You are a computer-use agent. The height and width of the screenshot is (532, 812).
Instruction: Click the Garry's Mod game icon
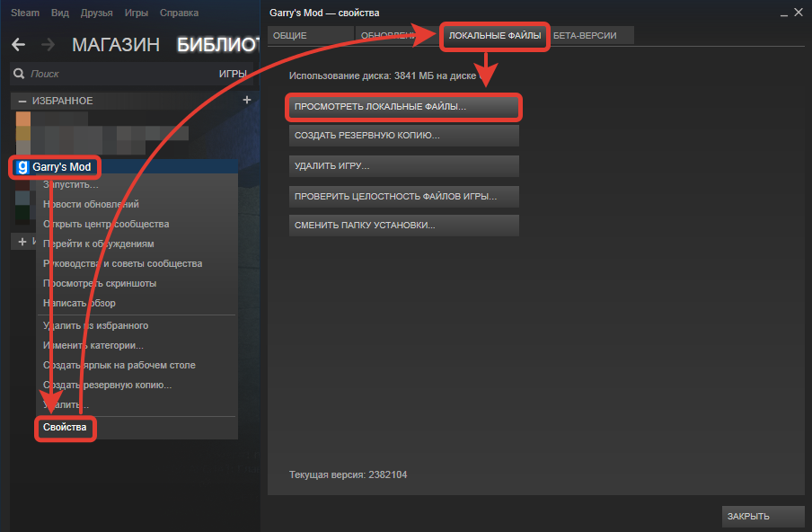pos(22,167)
